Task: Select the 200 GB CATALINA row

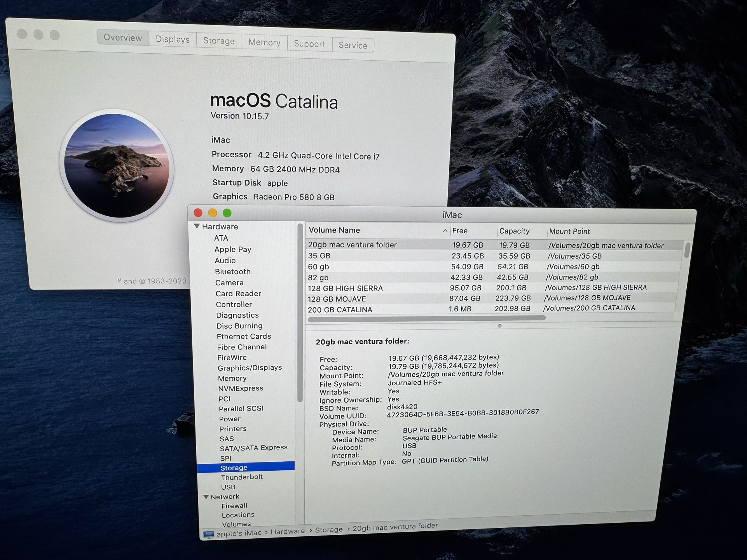Action: 490,309
